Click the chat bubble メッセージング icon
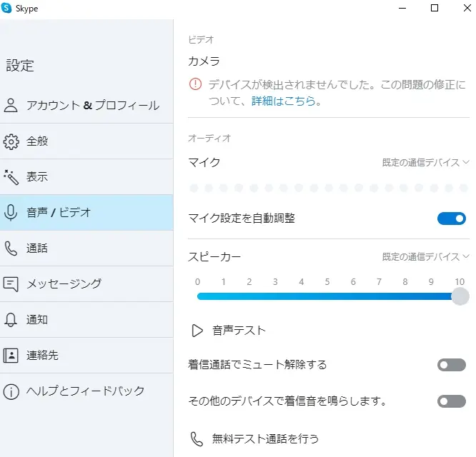The image size is (476, 457). click(x=11, y=283)
